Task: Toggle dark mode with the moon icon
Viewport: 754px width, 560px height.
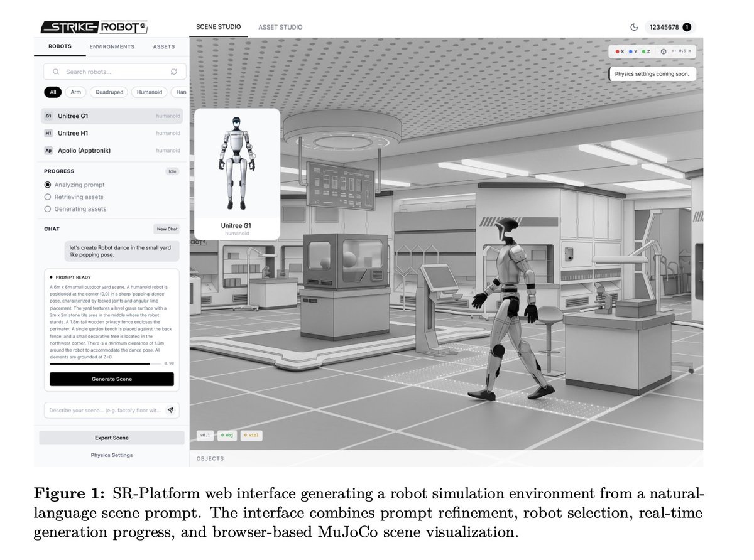Action: (634, 27)
